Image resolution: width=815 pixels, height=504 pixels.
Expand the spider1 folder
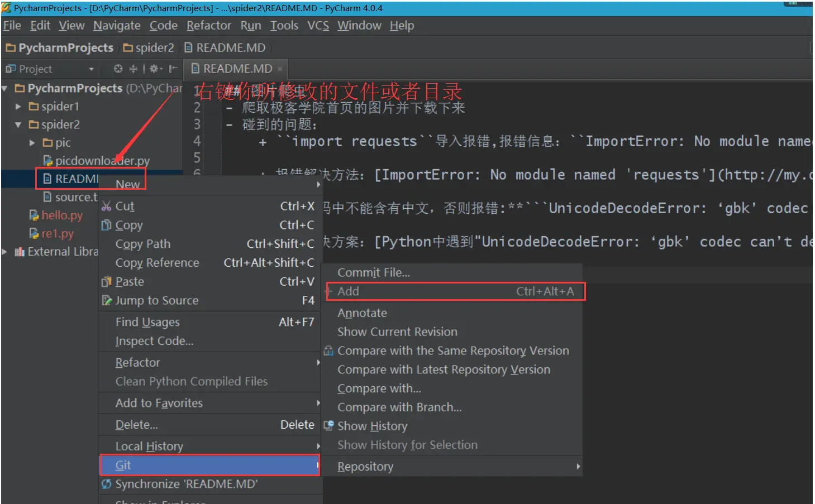coord(18,106)
